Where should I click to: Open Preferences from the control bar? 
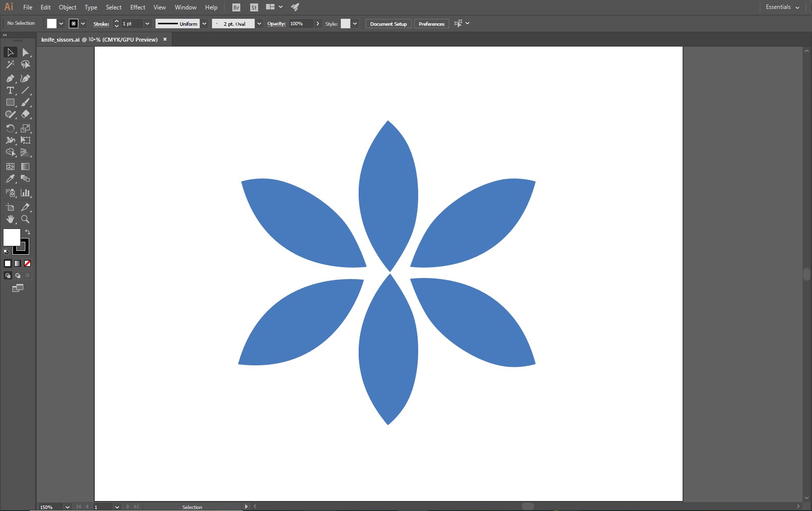[x=432, y=24]
